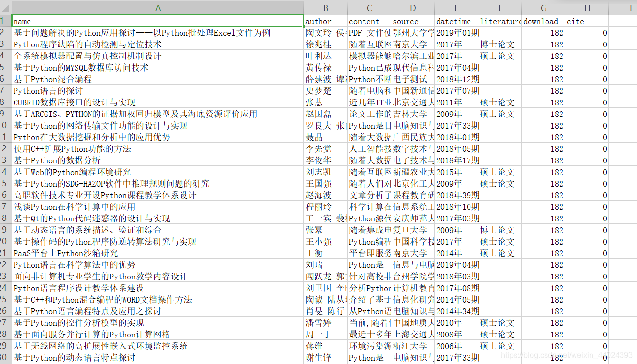The width and height of the screenshot is (637, 364).
Task: Click author cell "张慧"
Action: pyautogui.click(x=326, y=102)
